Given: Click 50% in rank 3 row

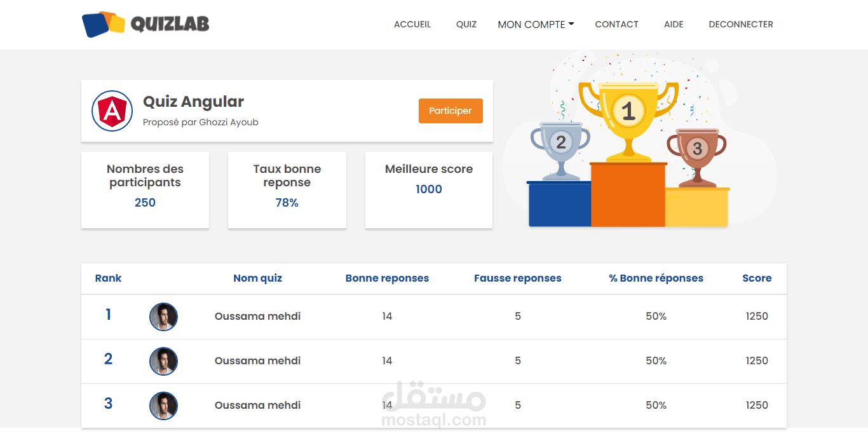Looking at the screenshot, I should point(656,405).
